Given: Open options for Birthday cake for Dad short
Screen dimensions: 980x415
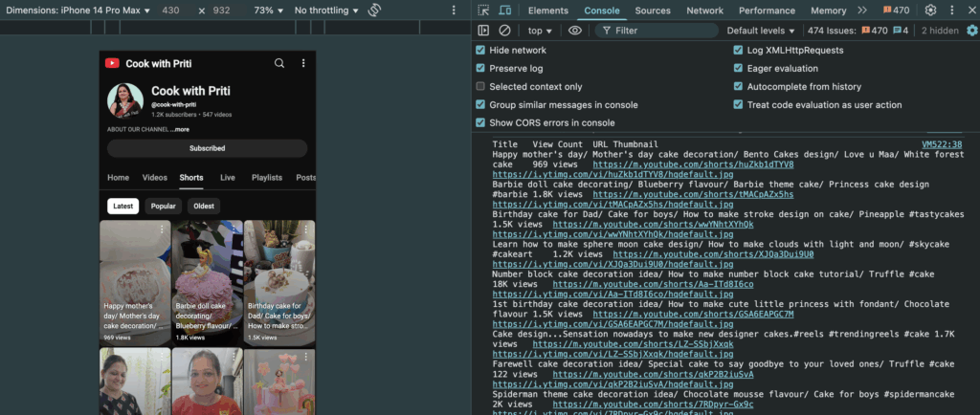Looking at the screenshot, I should click(x=306, y=229).
